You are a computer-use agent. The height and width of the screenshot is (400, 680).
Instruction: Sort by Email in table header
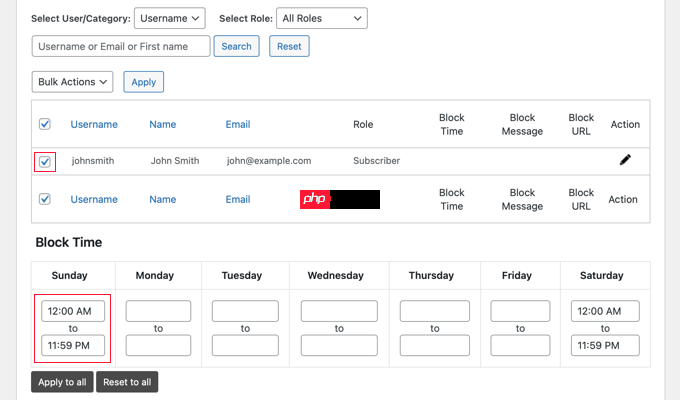(x=238, y=125)
